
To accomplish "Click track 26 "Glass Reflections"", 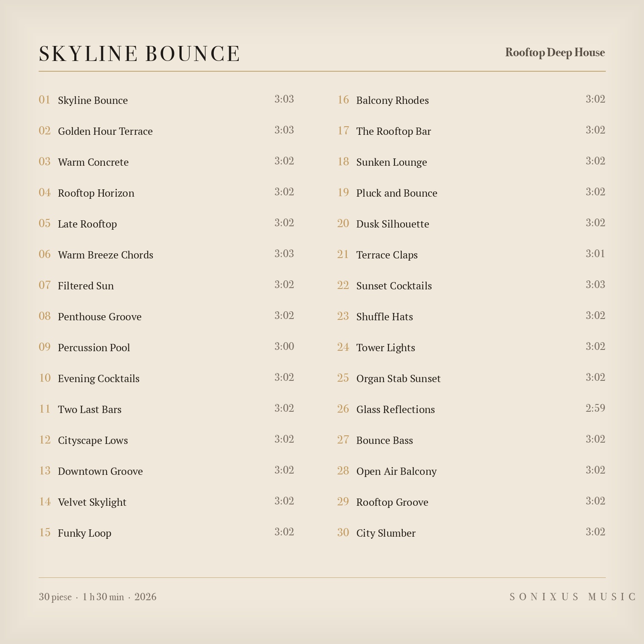I will (x=395, y=409).
